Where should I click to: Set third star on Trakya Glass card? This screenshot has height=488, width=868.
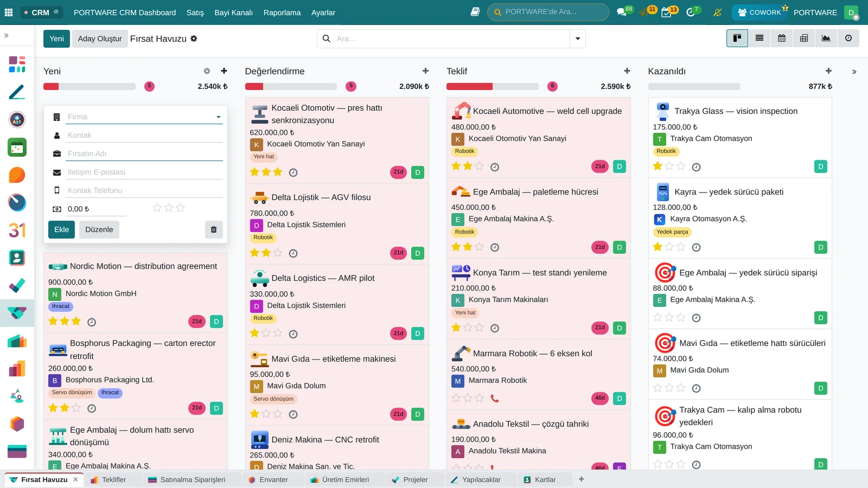(681, 166)
